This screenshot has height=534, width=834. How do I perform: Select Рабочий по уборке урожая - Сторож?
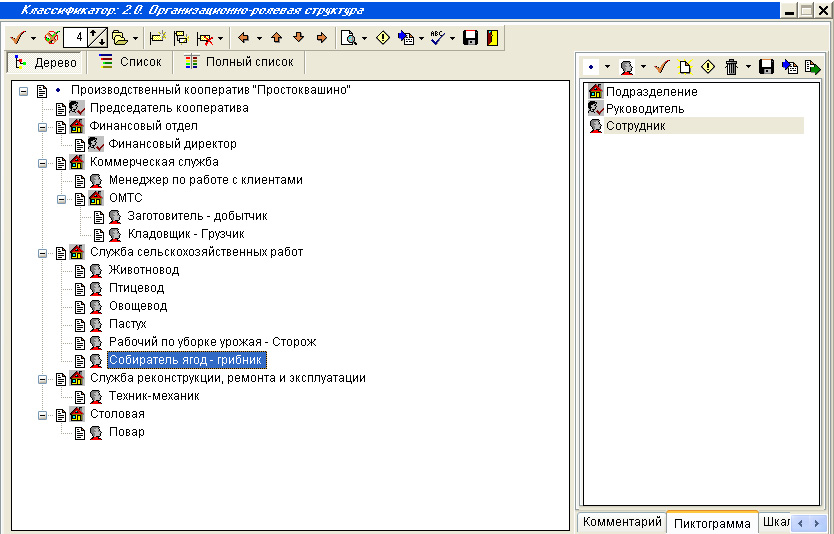[x=212, y=342]
